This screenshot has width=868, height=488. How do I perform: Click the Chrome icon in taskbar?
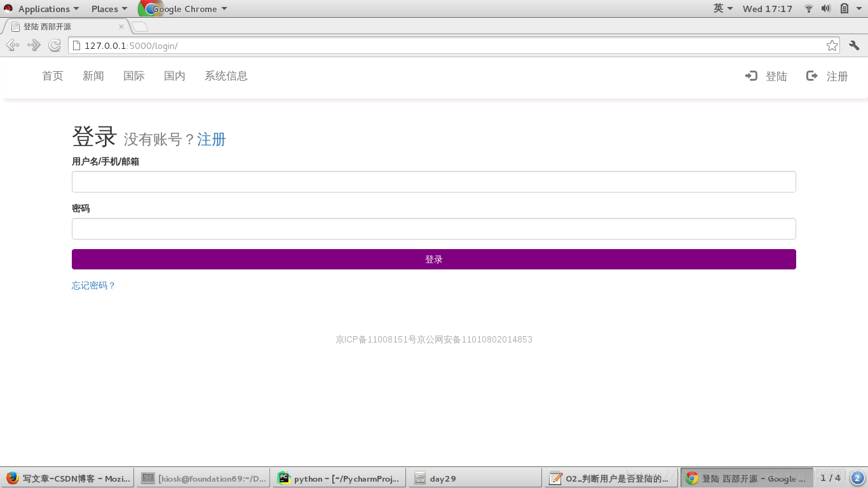tap(692, 478)
